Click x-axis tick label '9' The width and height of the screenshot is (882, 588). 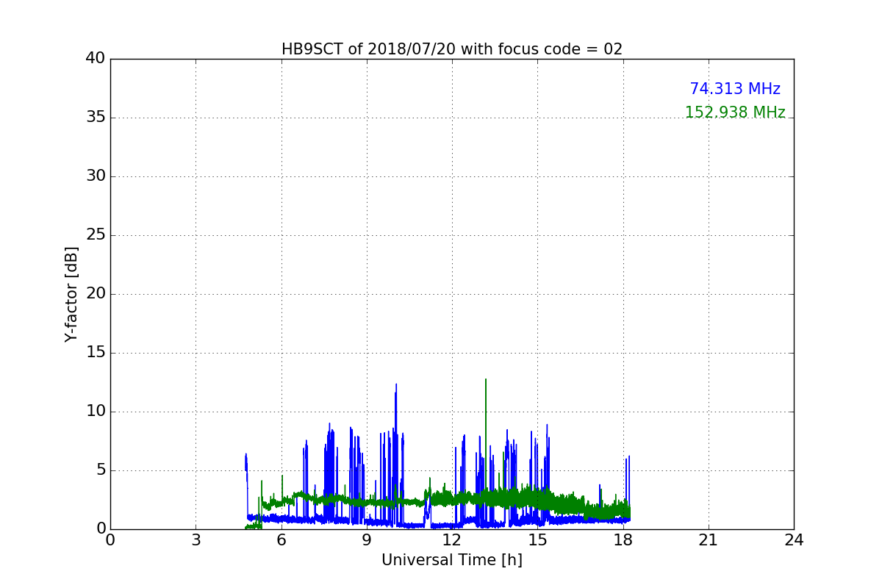point(367,540)
